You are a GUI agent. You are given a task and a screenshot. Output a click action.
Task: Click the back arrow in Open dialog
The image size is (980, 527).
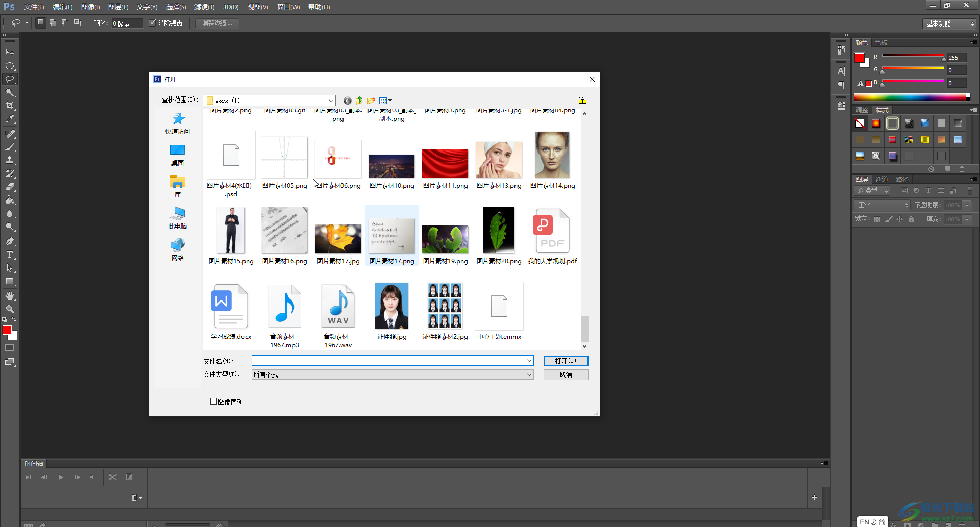(x=348, y=101)
